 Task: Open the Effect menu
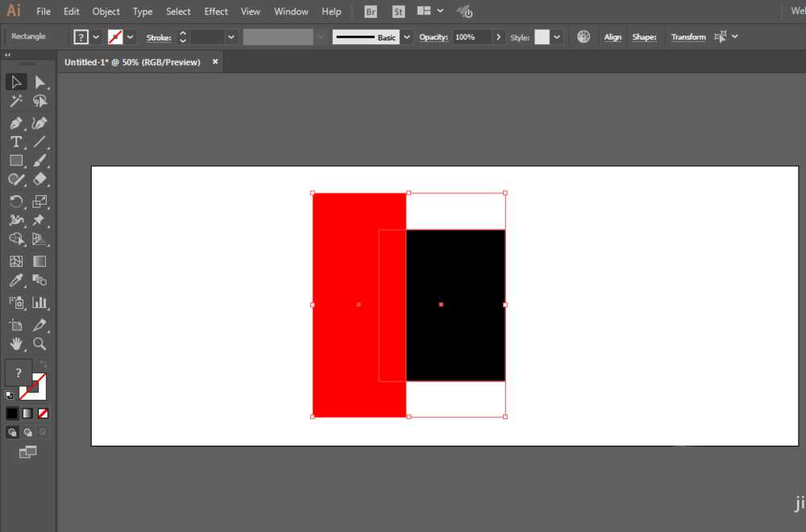[x=216, y=11]
